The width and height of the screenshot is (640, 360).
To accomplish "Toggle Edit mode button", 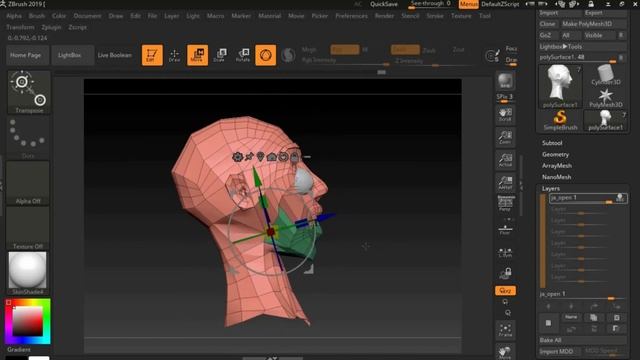I will (x=152, y=55).
